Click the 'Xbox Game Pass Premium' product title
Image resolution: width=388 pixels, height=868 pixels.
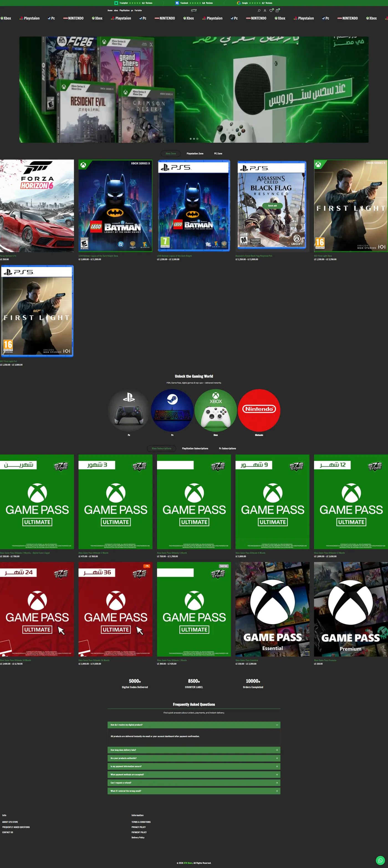coord(325,661)
